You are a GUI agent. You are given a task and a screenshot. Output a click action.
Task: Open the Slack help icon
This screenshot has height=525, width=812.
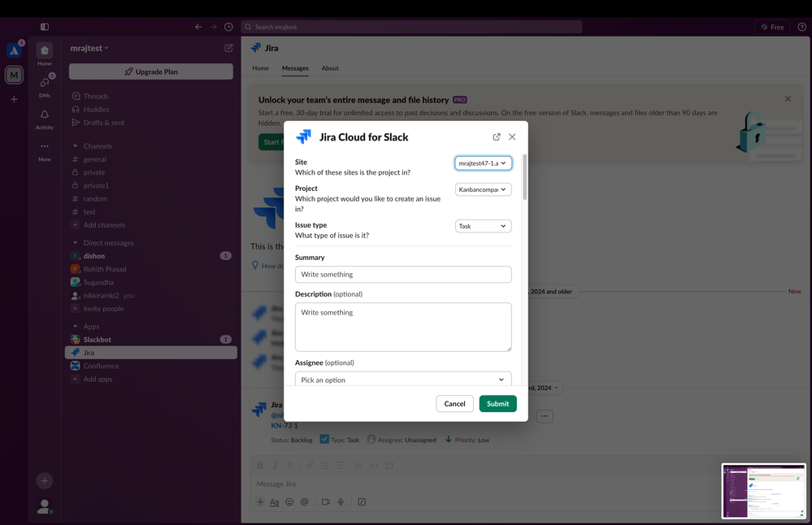click(x=801, y=27)
